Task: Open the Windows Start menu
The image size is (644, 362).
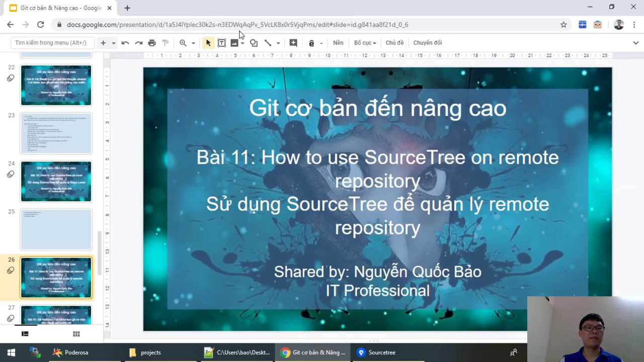Action: 11,352
